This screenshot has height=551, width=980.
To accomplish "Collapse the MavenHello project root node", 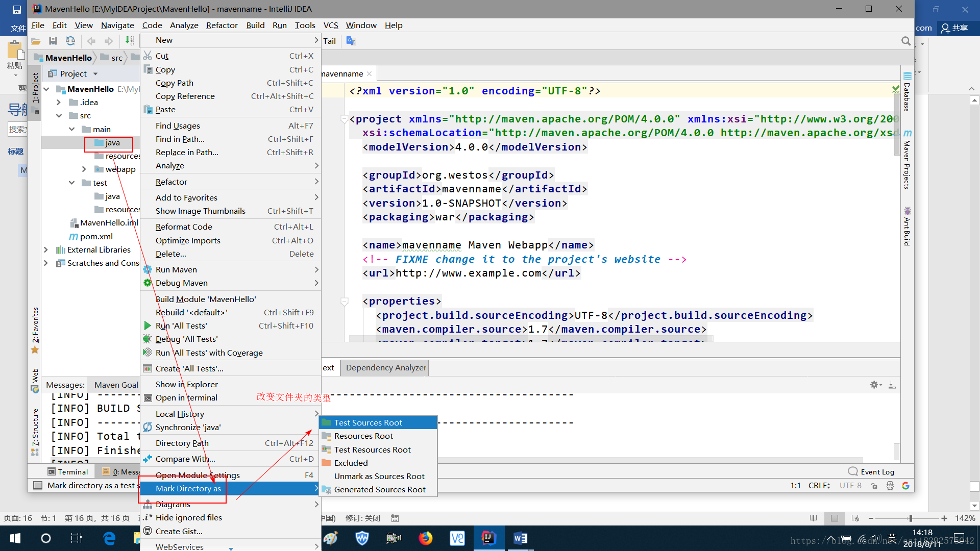I will 46,89.
